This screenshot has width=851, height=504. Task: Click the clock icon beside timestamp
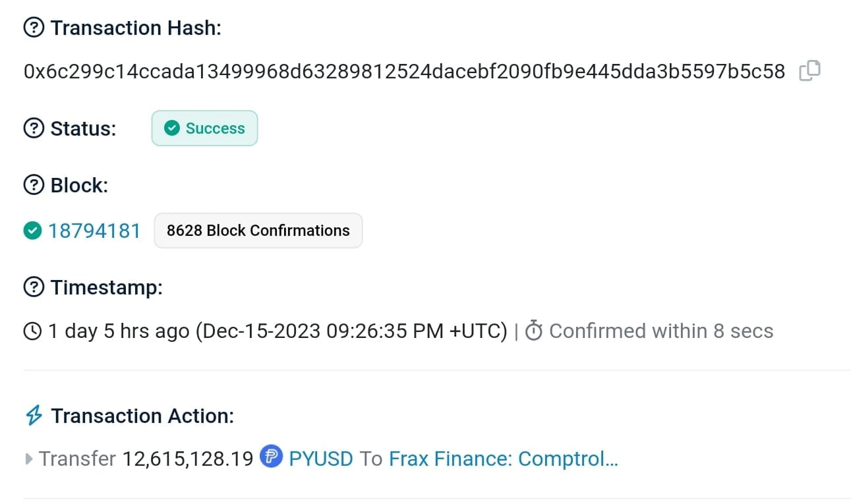(x=32, y=331)
